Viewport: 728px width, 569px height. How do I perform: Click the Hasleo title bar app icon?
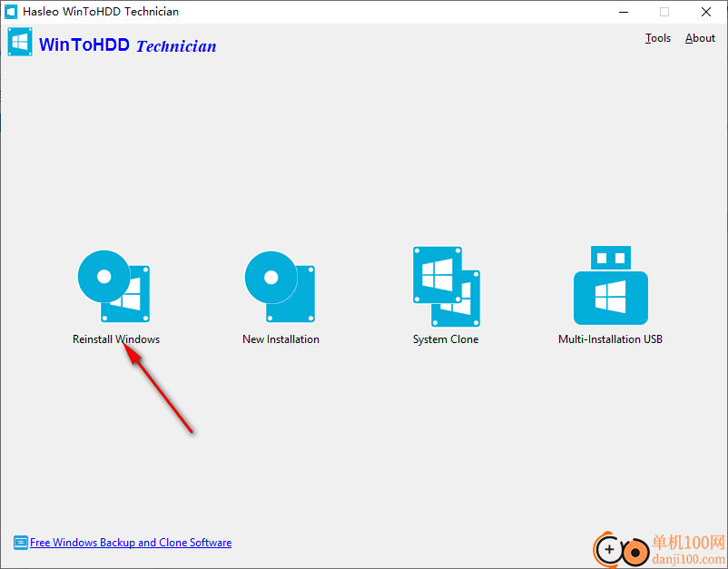click(x=11, y=12)
